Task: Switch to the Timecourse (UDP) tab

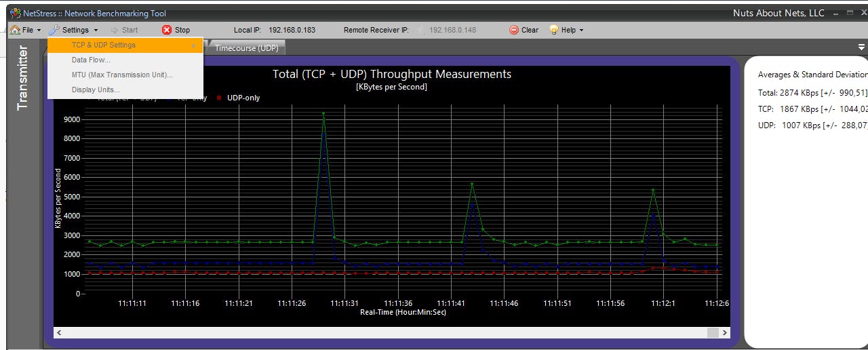Action: (x=246, y=48)
